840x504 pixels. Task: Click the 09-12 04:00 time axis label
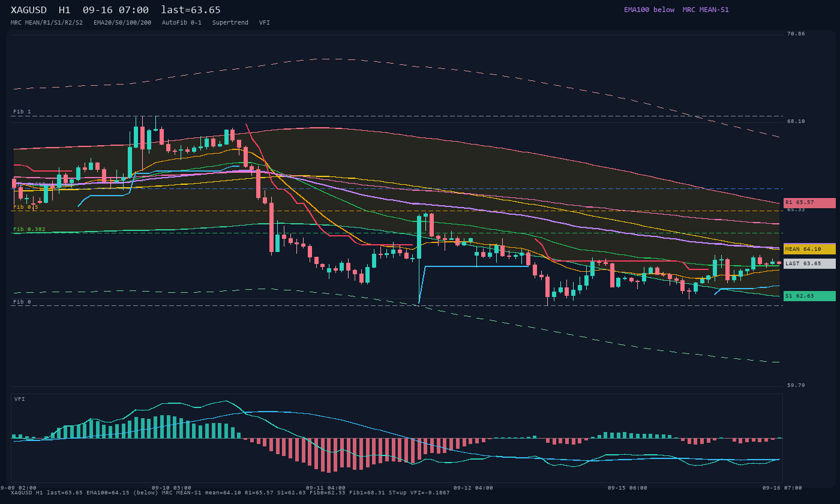[x=473, y=488]
